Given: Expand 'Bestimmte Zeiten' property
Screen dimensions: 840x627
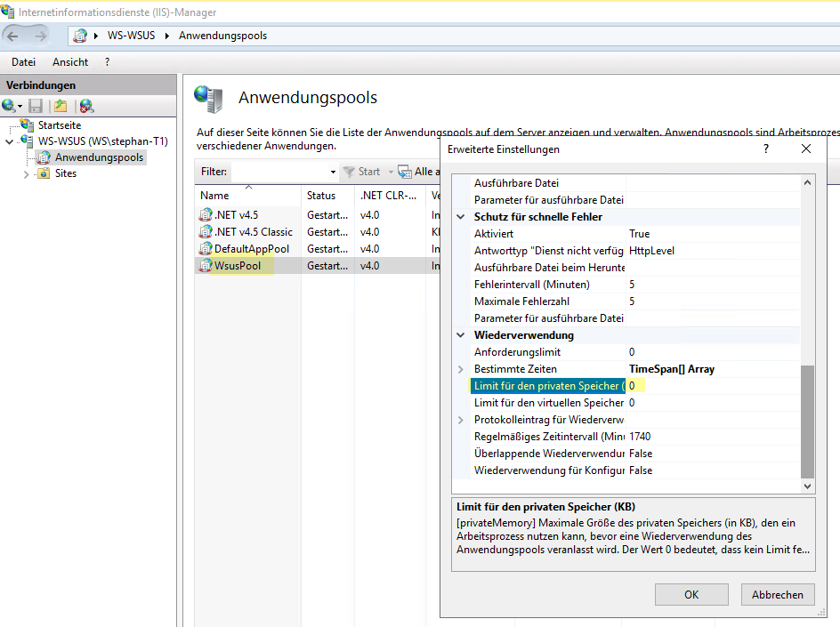Looking at the screenshot, I should 461,369.
